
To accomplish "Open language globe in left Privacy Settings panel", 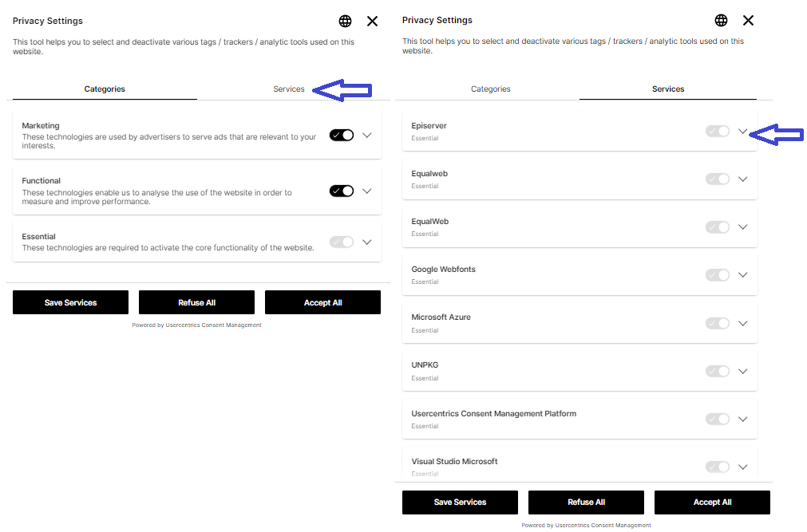I will (345, 21).
